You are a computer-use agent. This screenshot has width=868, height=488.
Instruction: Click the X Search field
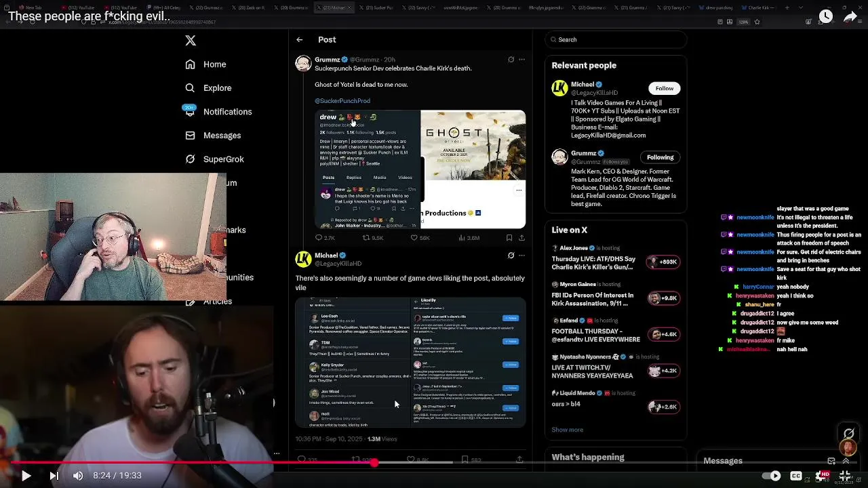coord(616,40)
